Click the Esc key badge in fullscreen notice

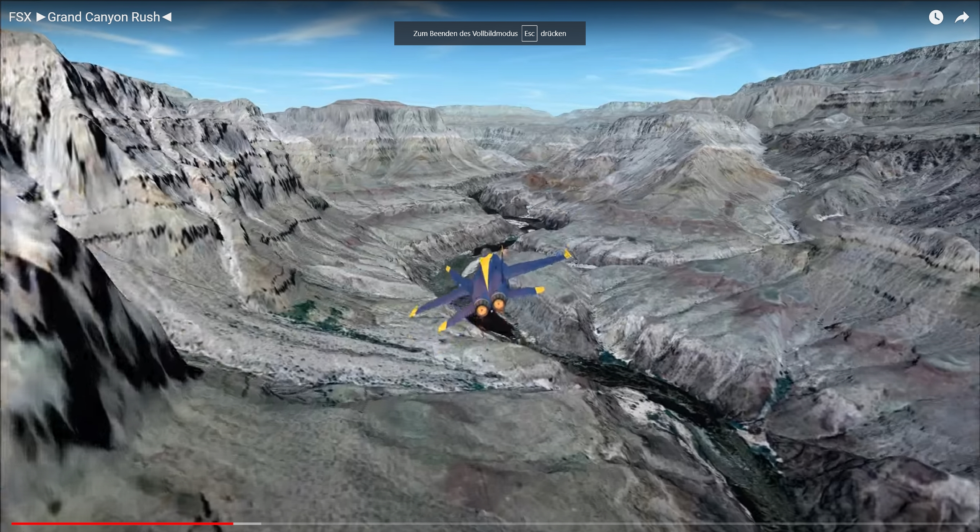(x=529, y=33)
